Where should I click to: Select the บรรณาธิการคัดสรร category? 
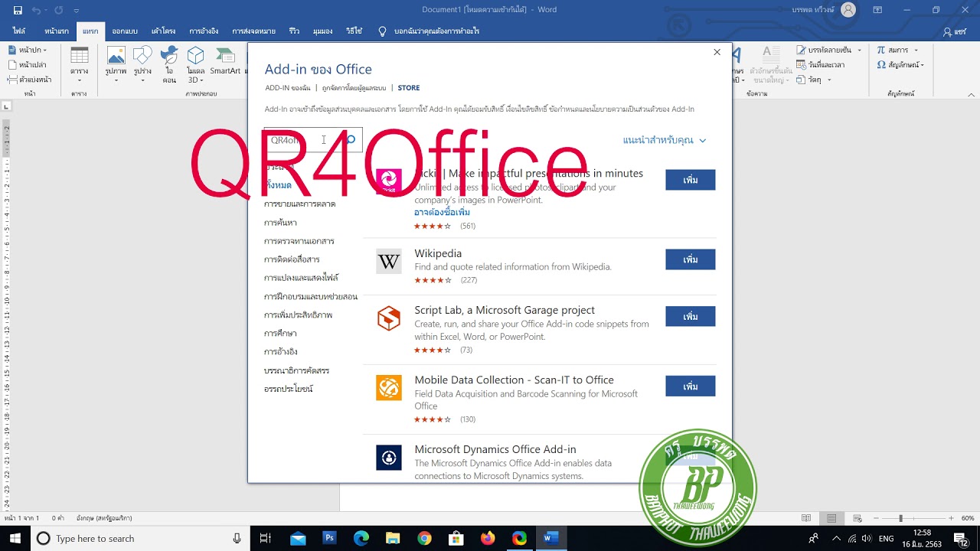click(x=296, y=370)
